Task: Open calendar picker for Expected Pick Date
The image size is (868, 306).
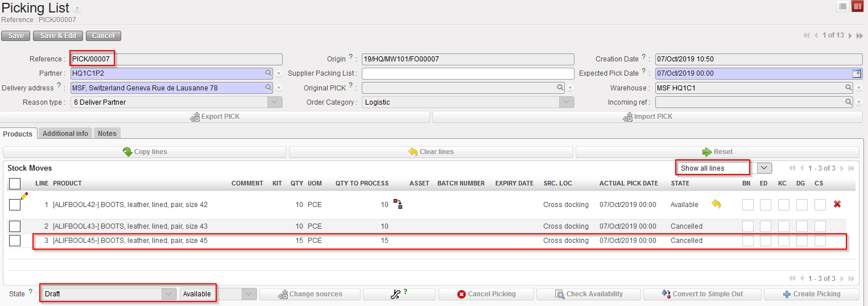Action: point(857,73)
